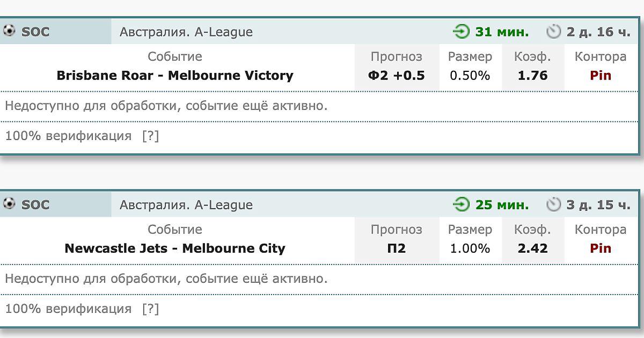Click stopwatch icon beside 2 д. 16 ч.
Image resolution: width=644 pixels, height=338 pixels.
click(x=553, y=32)
